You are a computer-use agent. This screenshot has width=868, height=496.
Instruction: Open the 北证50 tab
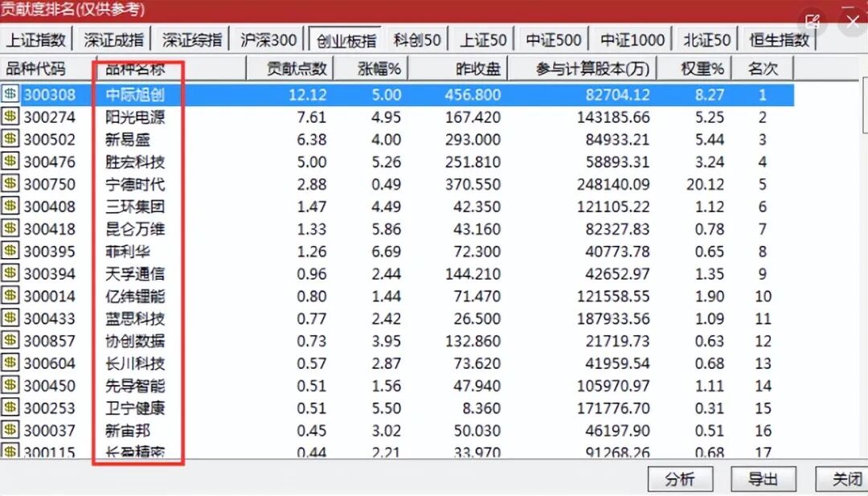coord(707,39)
